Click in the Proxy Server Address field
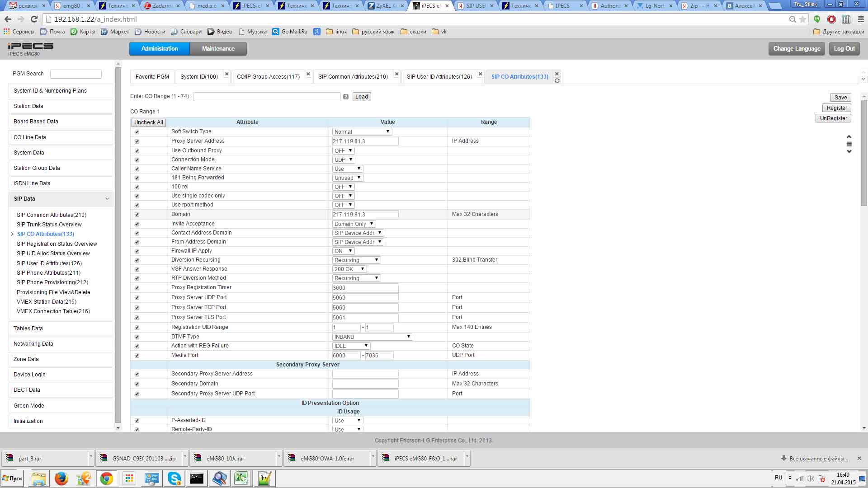The image size is (868, 488). click(x=365, y=141)
